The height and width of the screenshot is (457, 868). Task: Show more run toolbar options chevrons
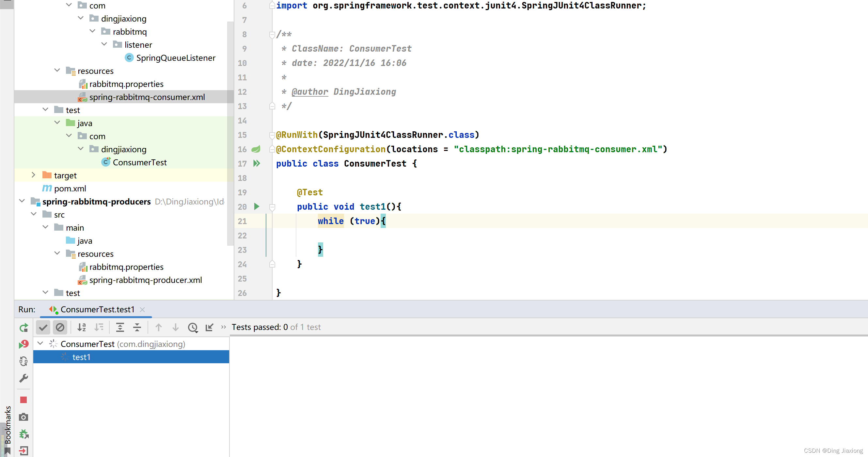(x=223, y=327)
